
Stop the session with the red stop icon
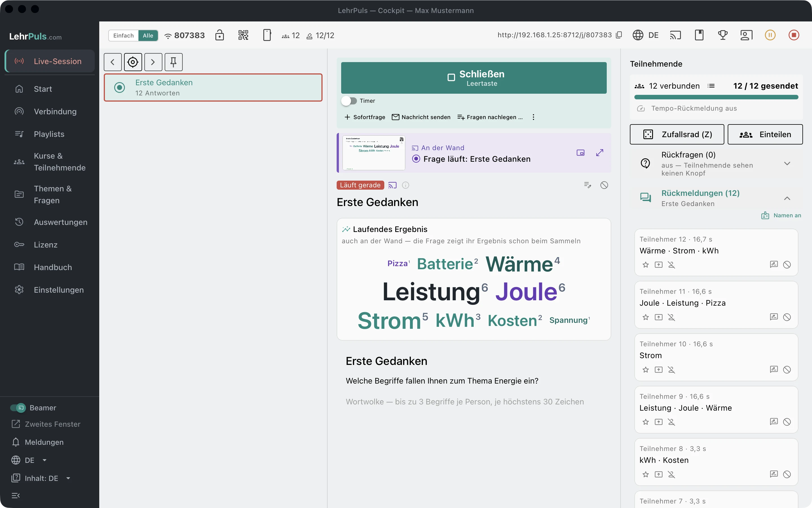794,35
